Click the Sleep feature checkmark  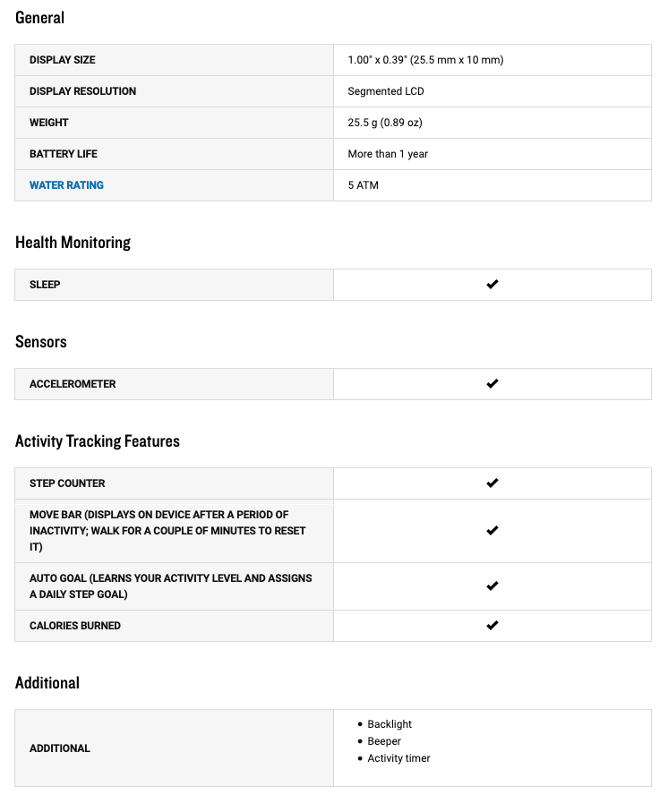pos(492,285)
